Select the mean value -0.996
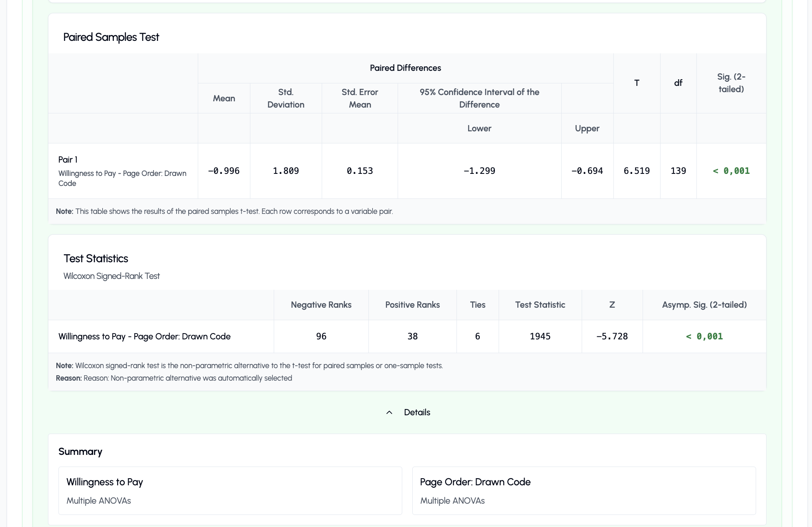 click(224, 171)
